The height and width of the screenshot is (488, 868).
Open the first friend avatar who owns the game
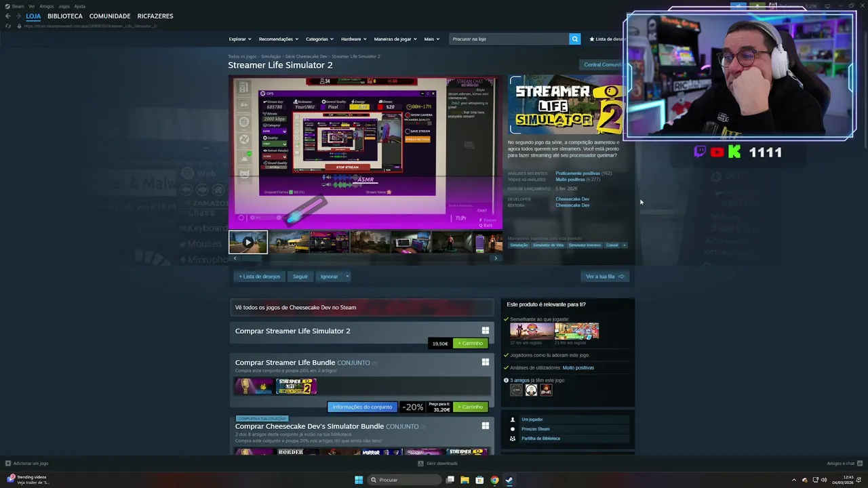coord(516,390)
